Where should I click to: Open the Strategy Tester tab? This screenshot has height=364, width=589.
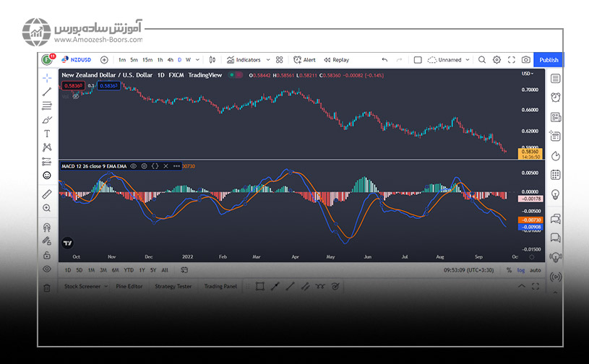pos(173,286)
